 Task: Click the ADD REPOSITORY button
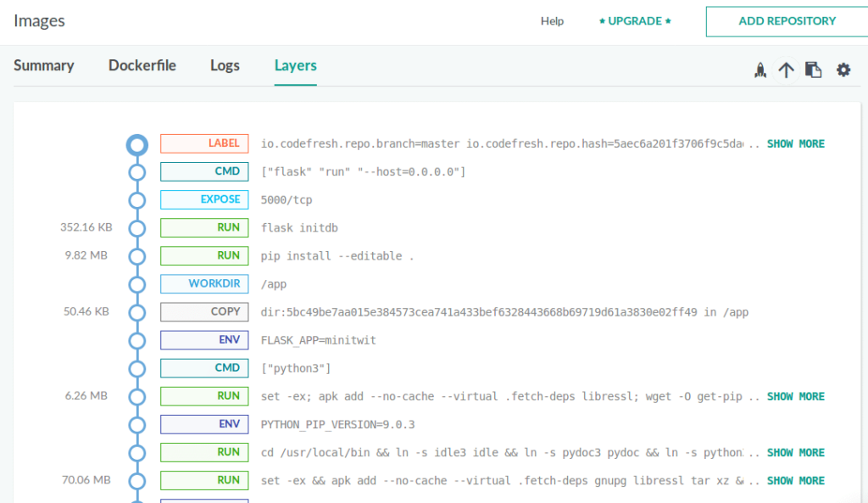tap(787, 21)
